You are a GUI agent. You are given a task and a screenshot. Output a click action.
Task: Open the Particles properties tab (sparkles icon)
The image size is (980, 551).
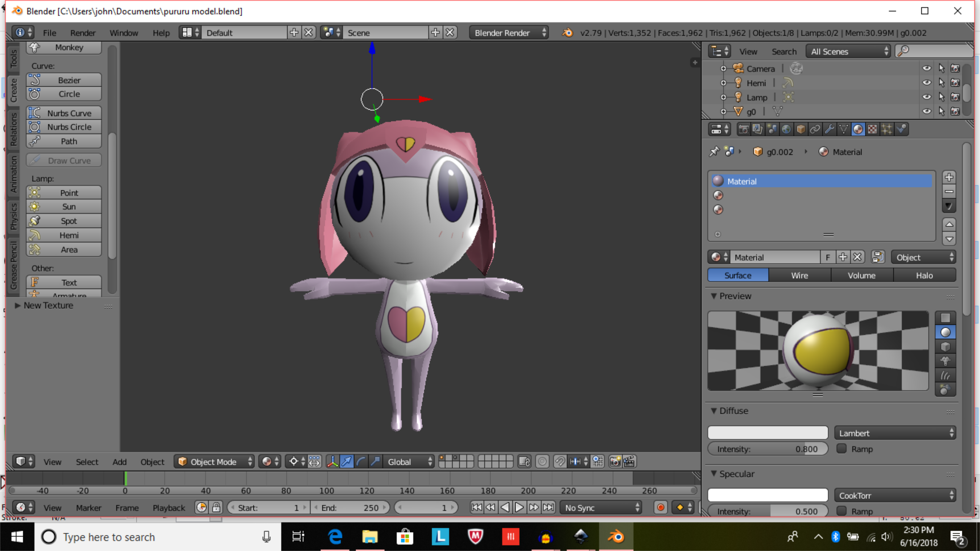click(887, 129)
